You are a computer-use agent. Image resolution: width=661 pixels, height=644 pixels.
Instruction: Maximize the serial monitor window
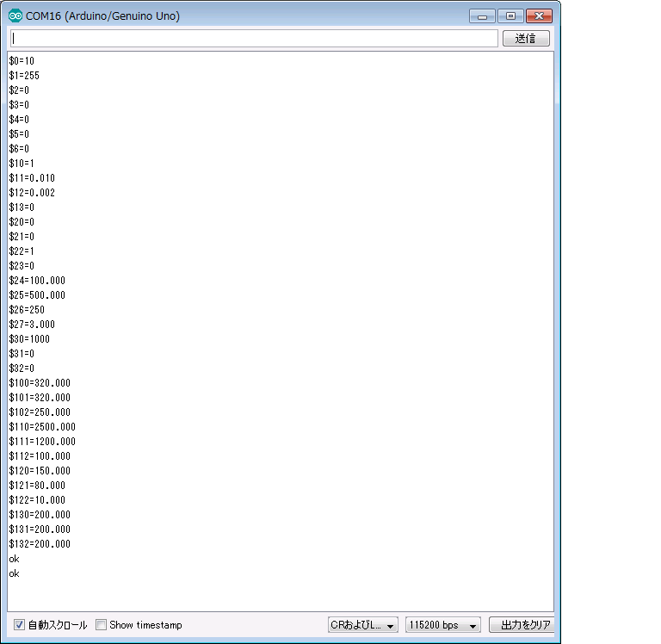(510, 15)
